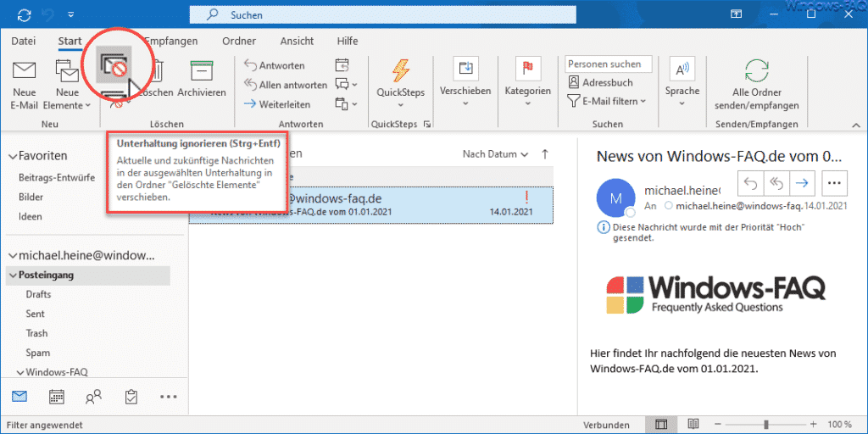Click Allen antworten to reply all
868x434 pixels.
click(x=286, y=85)
